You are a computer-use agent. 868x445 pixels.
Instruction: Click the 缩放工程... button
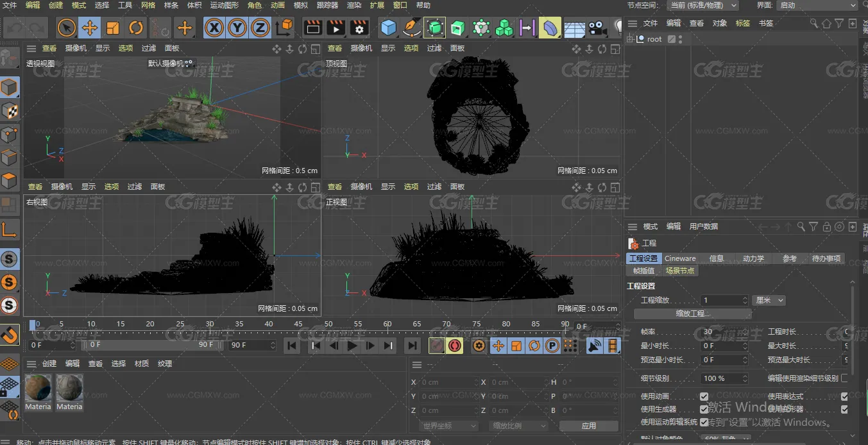coord(693,314)
